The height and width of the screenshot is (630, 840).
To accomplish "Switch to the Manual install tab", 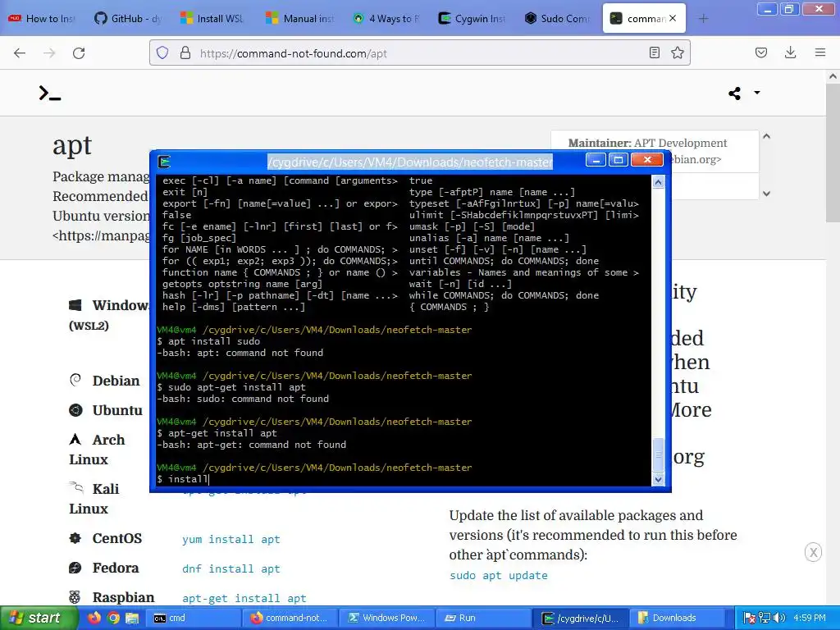I will pyautogui.click(x=300, y=19).
